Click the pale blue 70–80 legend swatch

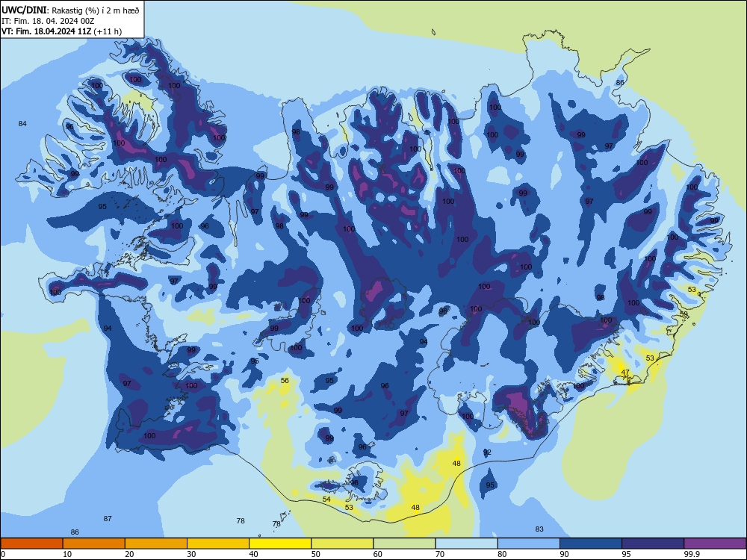point(466,544)
